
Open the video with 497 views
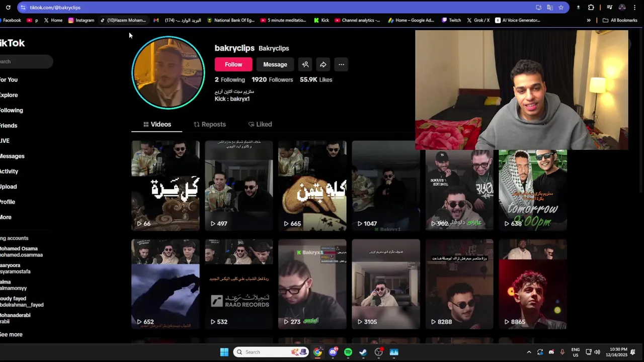click(x=239, y=186)
